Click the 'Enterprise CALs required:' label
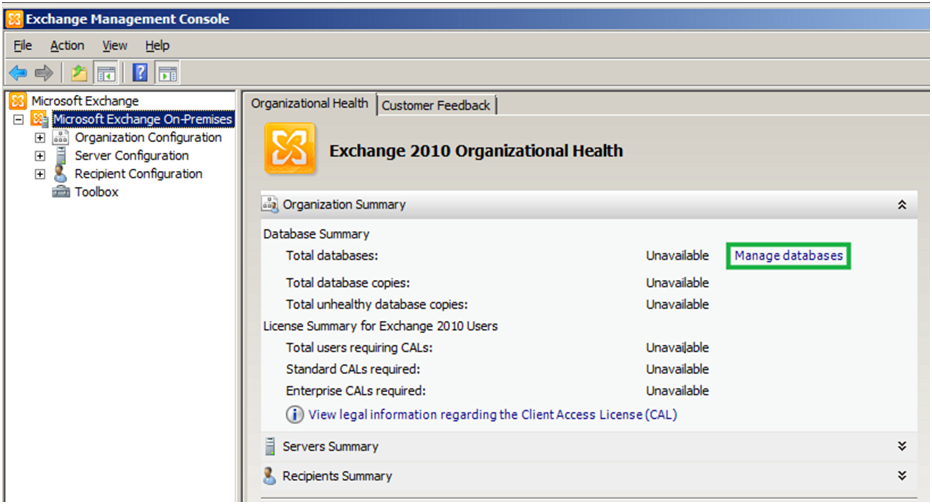This screenshot has width=932, height=504. (x=355, y=390)
